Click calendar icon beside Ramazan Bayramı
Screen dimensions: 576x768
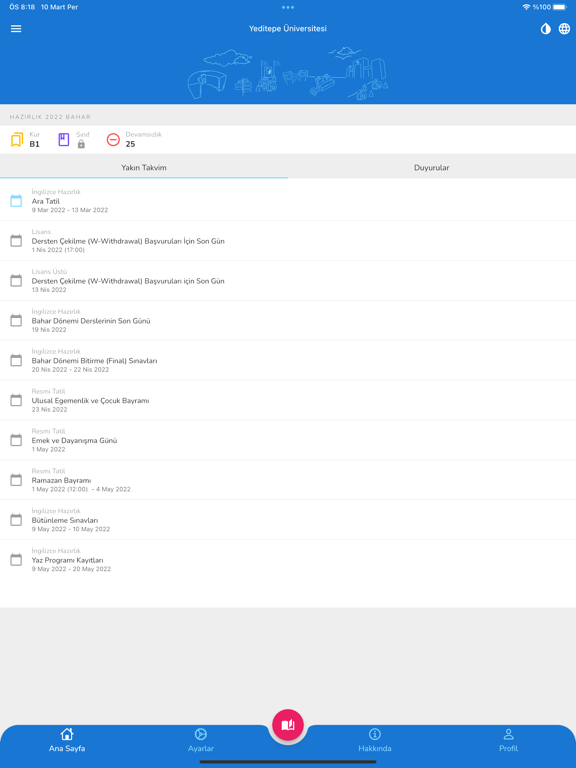[x=16, y=480]
